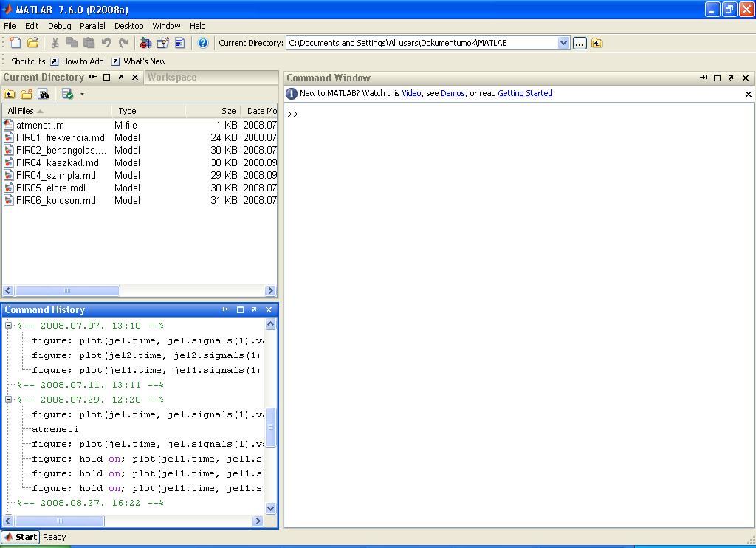Dismiss the New to MATLAB info bar

click(749, 94)
